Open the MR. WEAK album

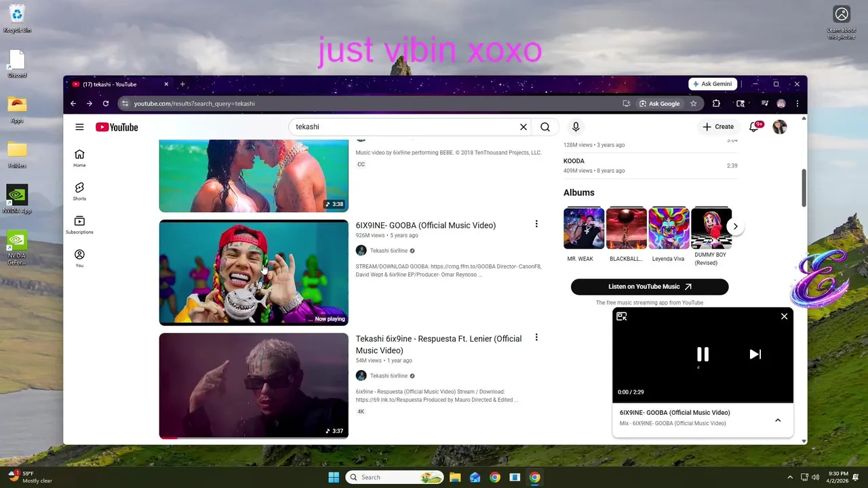pos(584,235)
